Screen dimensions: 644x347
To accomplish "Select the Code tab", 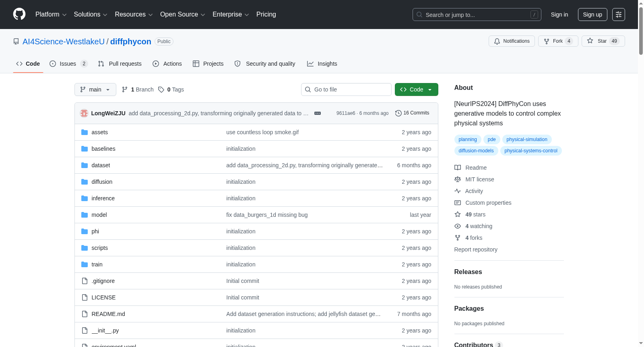I will point(28,64).
